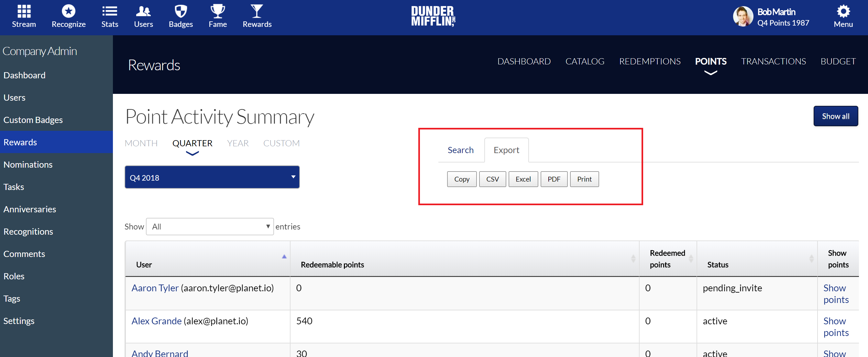This screenshot has height=357, width=868.
Task: Click the 540 redeemable points cell
Action: (465, 327)
